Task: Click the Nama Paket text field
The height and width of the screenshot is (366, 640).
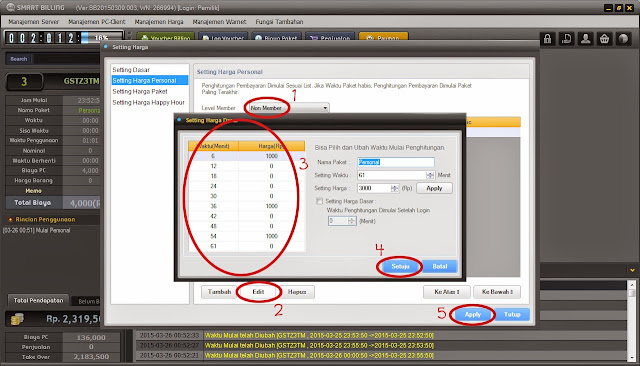Action: tap(396, 162)
